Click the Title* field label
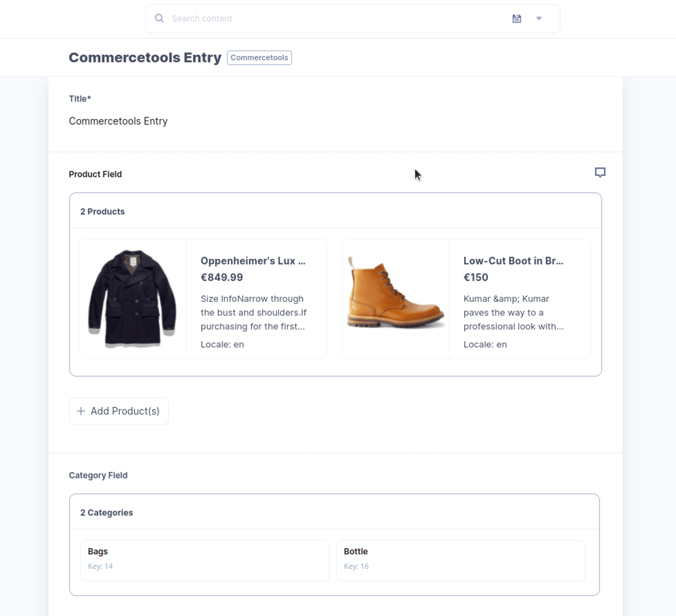Screen dimensions: 676x616 80,99
